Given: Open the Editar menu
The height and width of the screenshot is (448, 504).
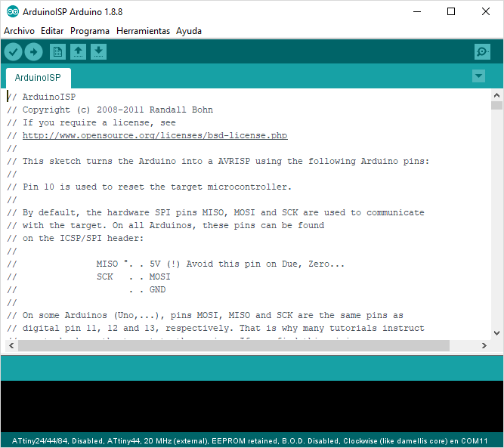Looking at the screenshot, I should coord(52,31).
